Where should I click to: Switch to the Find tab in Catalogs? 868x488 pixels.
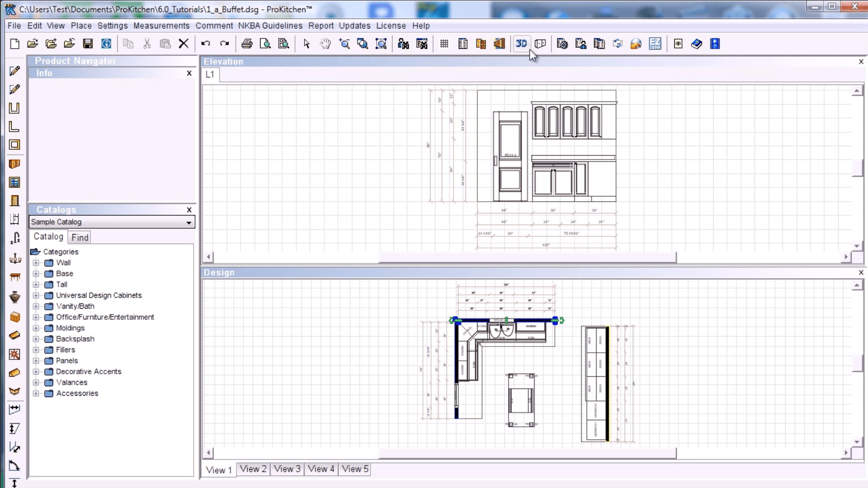[79, 237]
